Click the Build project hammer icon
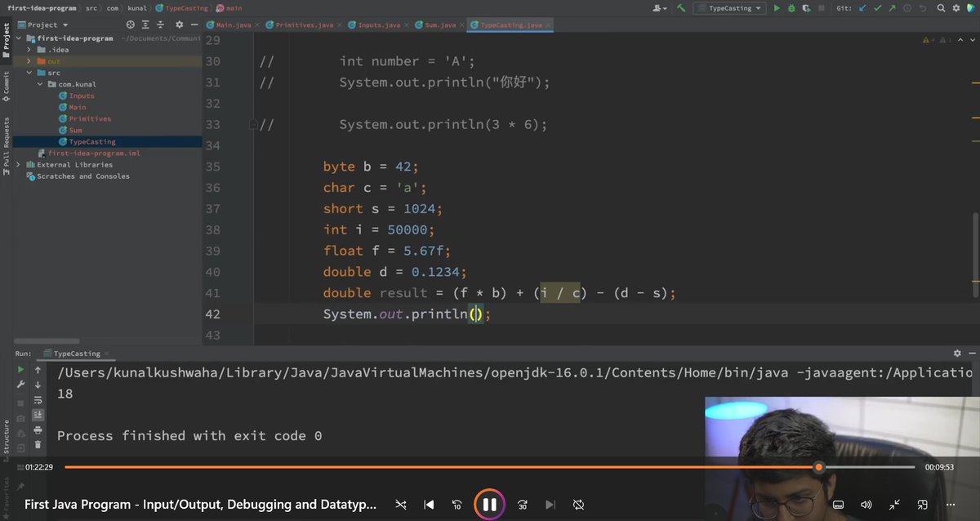The height and width of the screenshot is (521, 980). click(681, 8)
